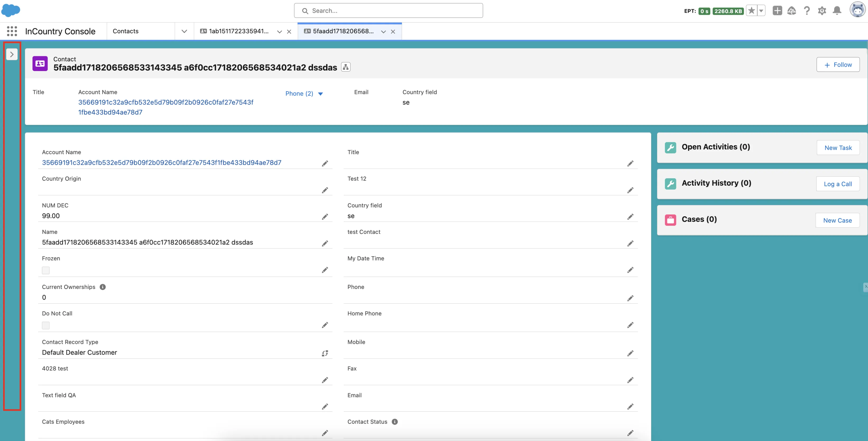Click the Global Actions plus icon
The width and height of the screenshot is (868, 441).
(777, 11)
